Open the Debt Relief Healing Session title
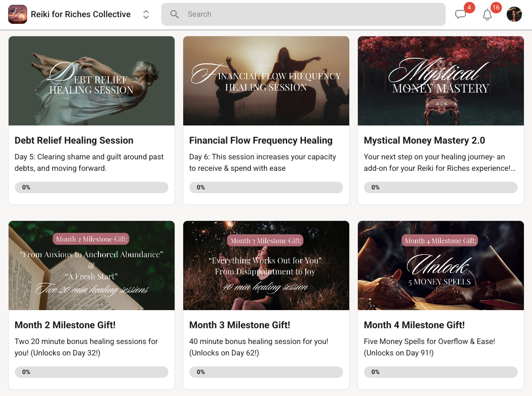This screenshot has height=396, width=532. (74, 140)
